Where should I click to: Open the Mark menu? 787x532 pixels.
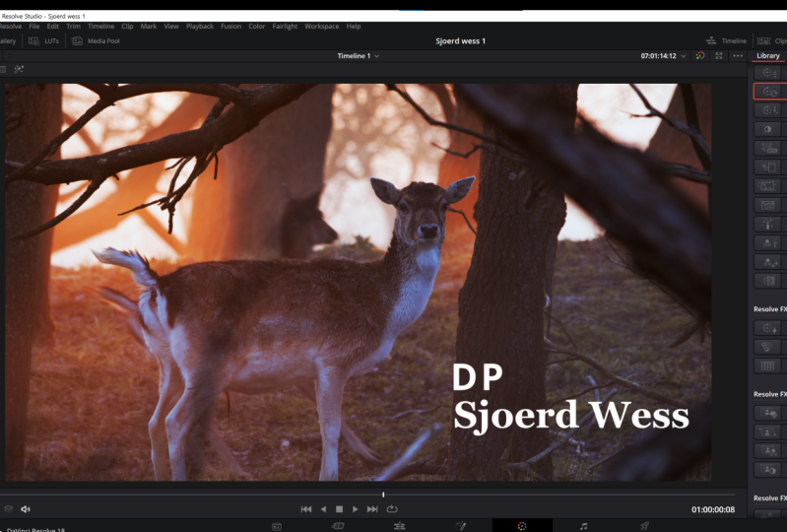coord(149,26)
